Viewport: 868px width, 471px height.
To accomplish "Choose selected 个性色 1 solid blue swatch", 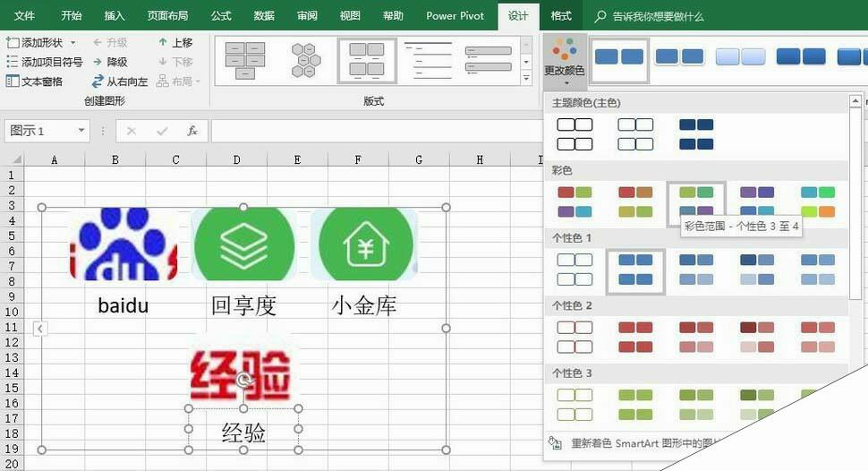I will pos(635,271).
